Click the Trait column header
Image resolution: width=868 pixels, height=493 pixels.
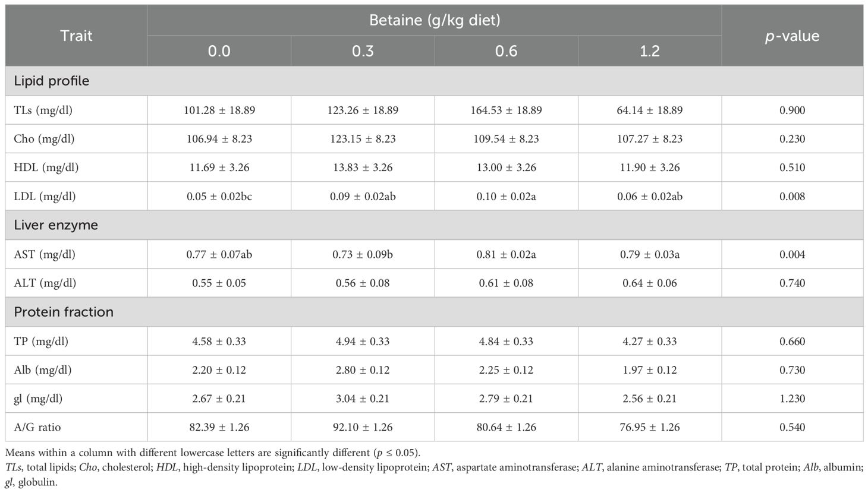pos(76,36)
